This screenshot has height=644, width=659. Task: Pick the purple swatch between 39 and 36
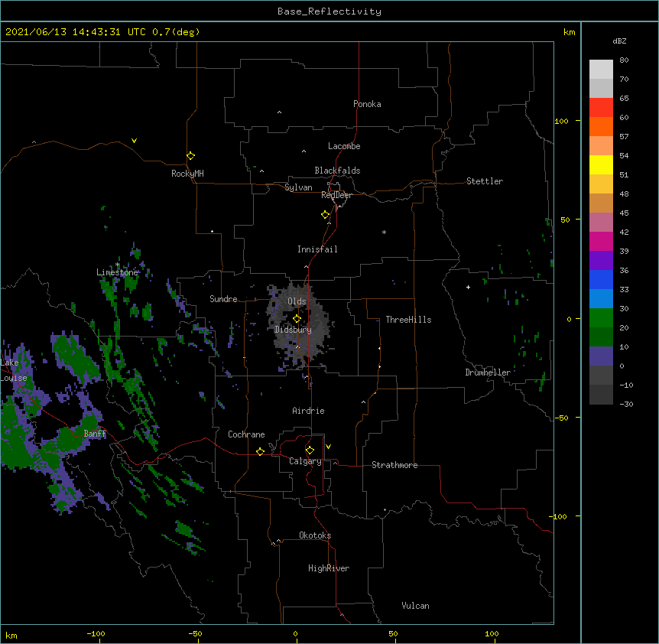601,261
